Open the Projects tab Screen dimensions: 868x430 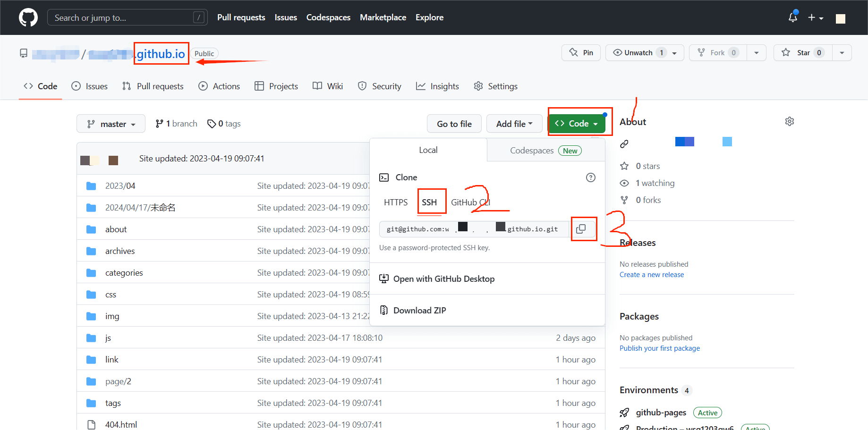[276, 86]
